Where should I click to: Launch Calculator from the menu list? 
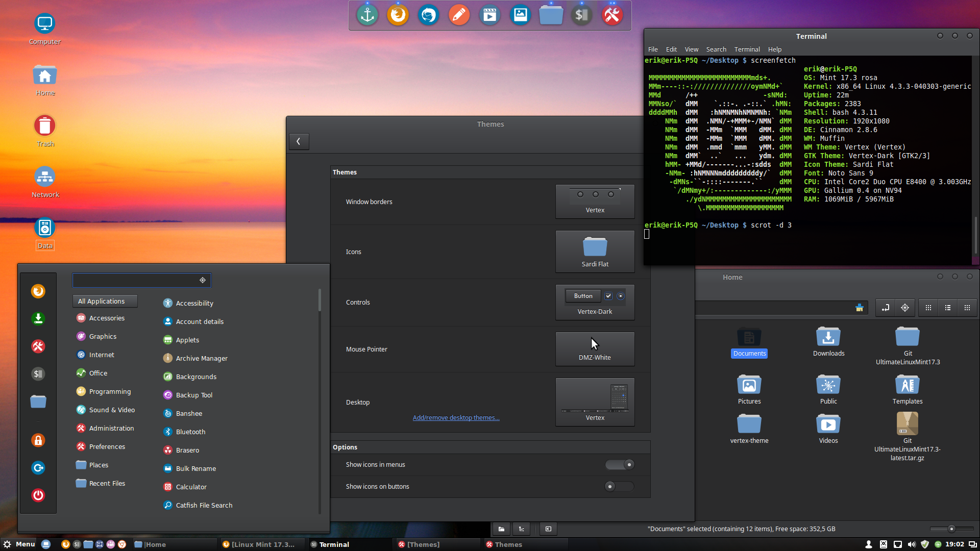pyautogui.click(x=185, y=487)
